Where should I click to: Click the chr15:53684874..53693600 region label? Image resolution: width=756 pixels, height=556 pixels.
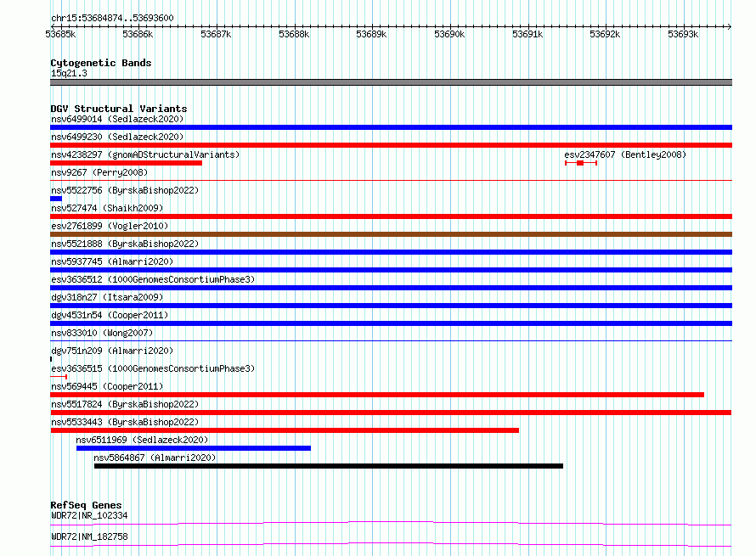[112, 19]
